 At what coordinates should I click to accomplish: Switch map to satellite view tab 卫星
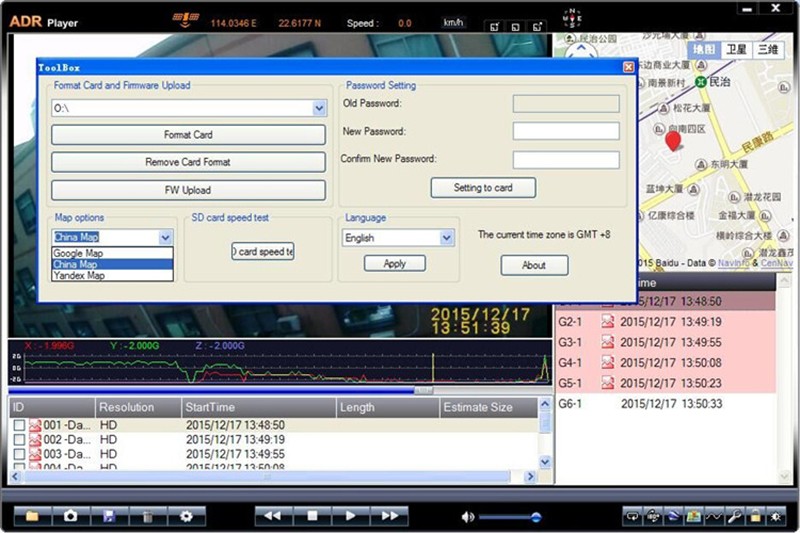pyautogui.click(x=736, y=49)
